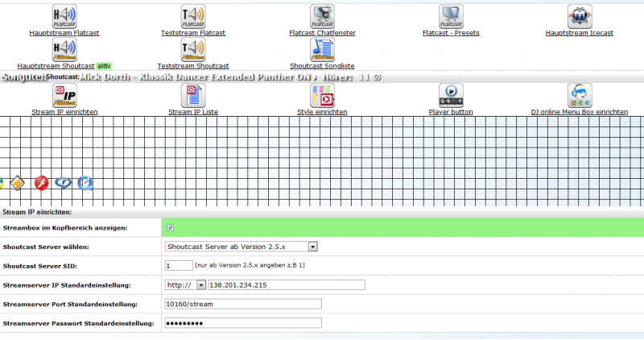Click the Teststream Shoutcast link
The image size is (644, 340).
pyautogui.click(x=193, y=65)
